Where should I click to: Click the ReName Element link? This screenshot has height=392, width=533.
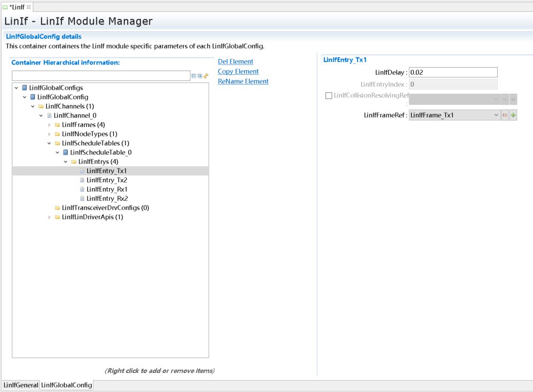(243, 81)
